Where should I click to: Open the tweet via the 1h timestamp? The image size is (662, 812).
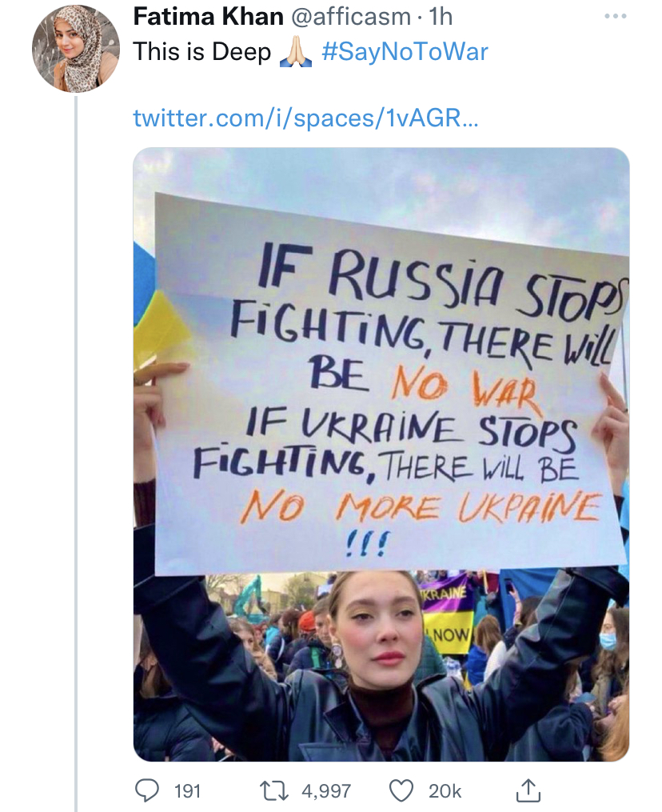coord(441,17)
